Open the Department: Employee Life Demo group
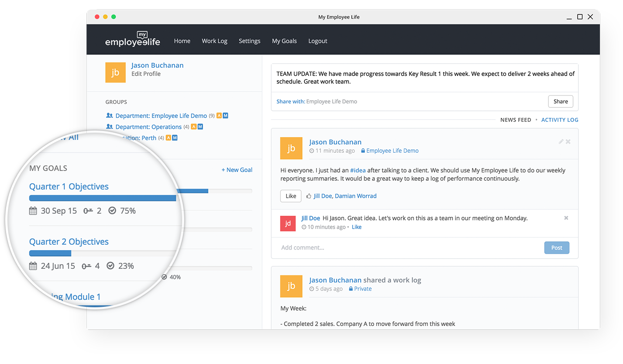Viewport: 623px width, 364px height. (x=161, y=116)
